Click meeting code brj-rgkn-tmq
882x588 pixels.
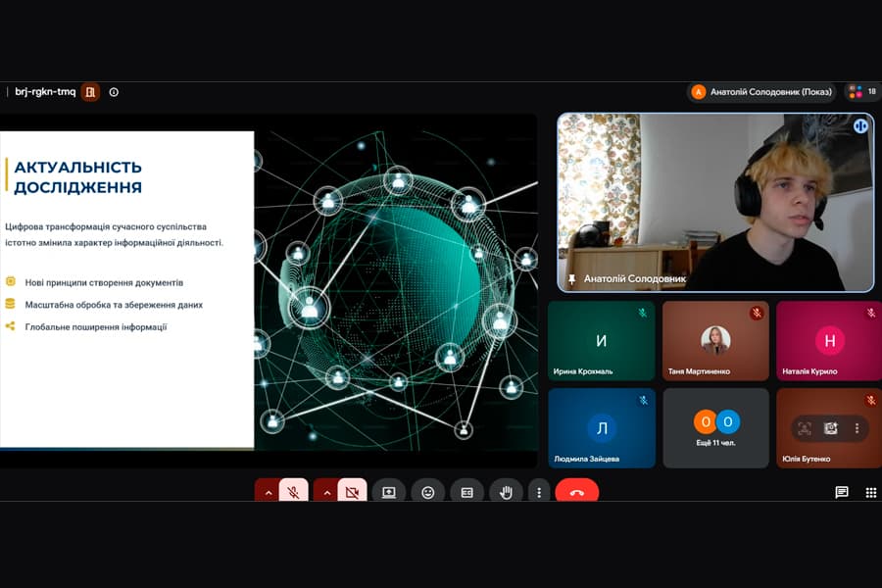tap(45, 92)
